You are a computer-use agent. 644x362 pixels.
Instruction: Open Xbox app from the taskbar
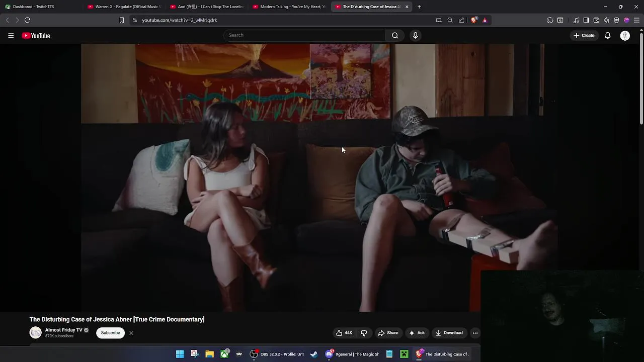[224, 354]
